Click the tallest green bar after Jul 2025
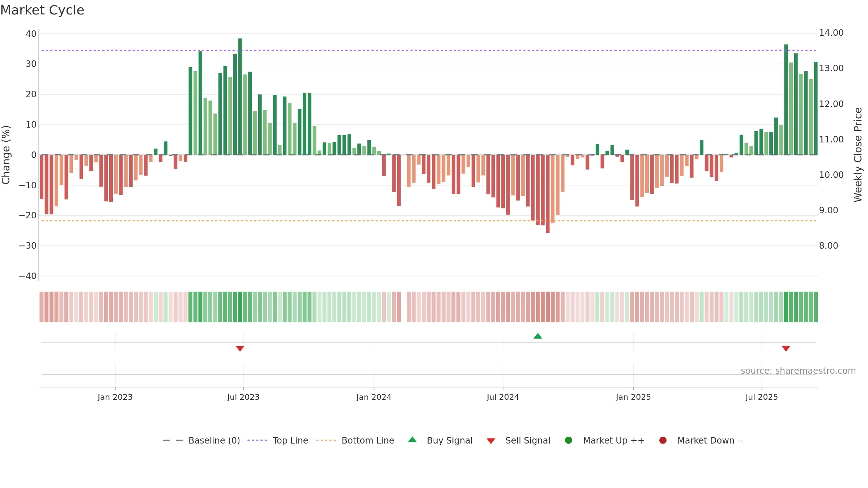This screenshot has height=488, width=868. coord(786,100)
